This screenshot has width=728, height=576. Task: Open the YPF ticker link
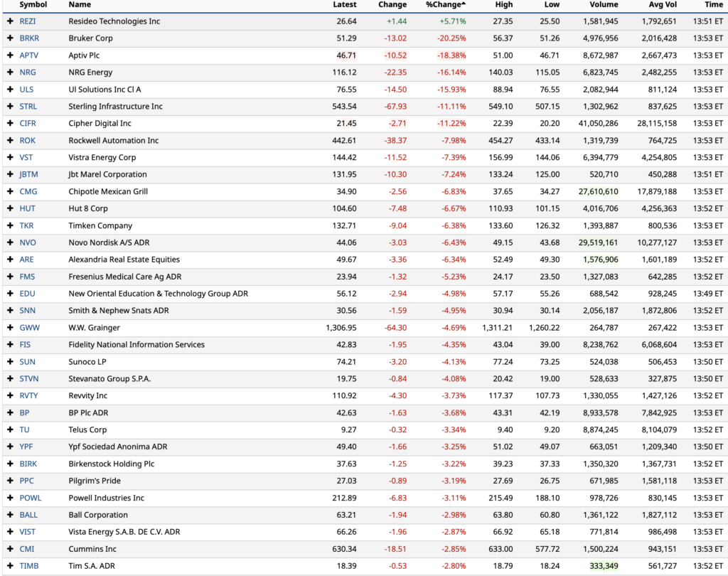(26, 447)
